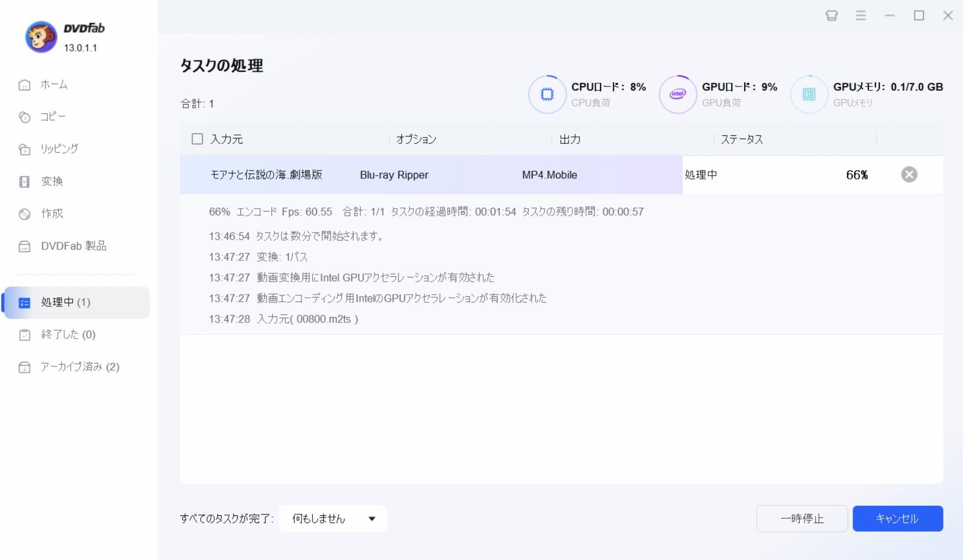
Task: Click the 作成 disc creator icon
Action: click(x=24, y=214)
